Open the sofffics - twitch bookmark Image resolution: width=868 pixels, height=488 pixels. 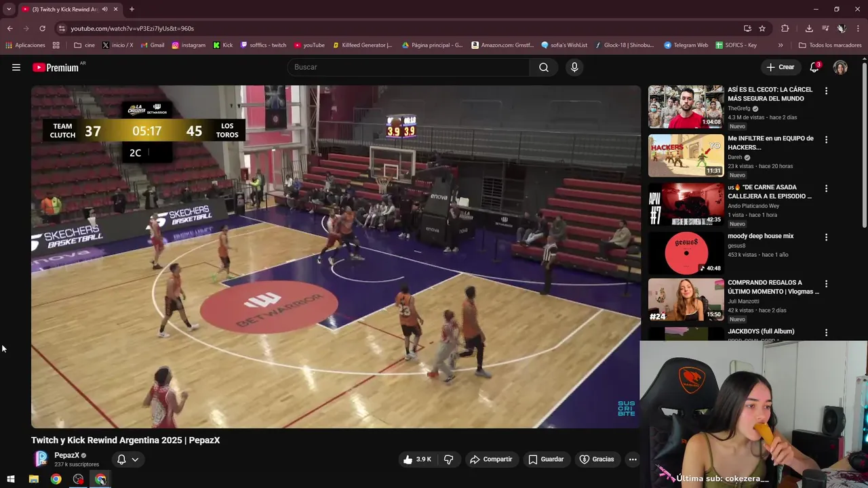[x=263, y=45]
